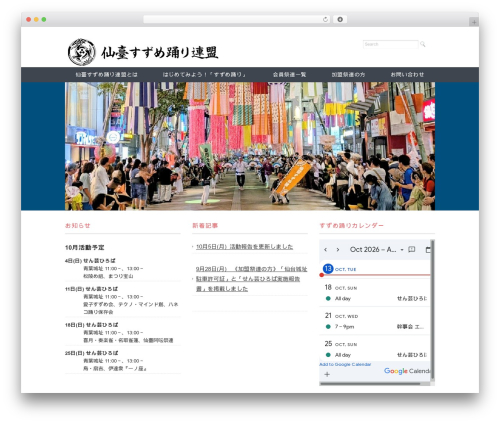The width and height of the screenshot is (500, 423).
Task: Click the 4日(日) せん藝ひろば entry
Action: coord(90,261)
